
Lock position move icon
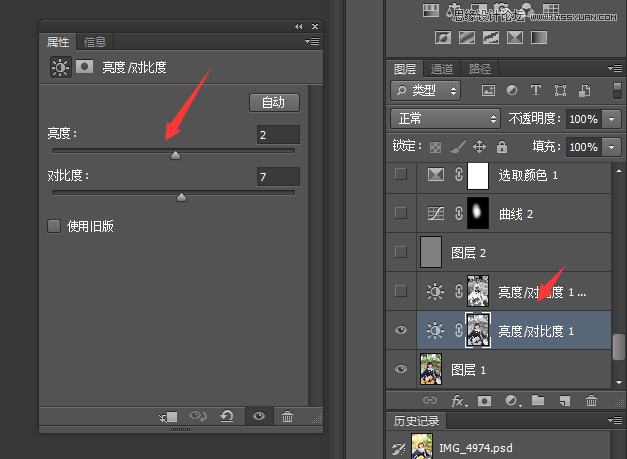tap(479, 147)
